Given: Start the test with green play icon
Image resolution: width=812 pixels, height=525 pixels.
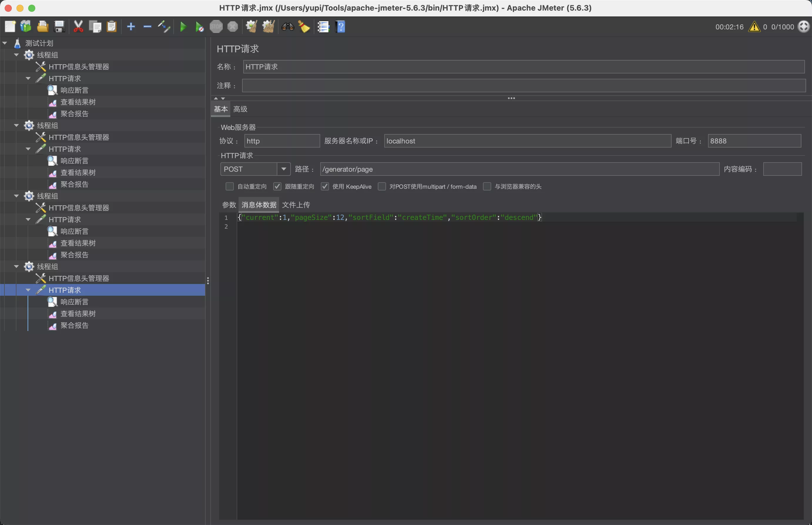Looking at the screenshot, I should 183,26.
